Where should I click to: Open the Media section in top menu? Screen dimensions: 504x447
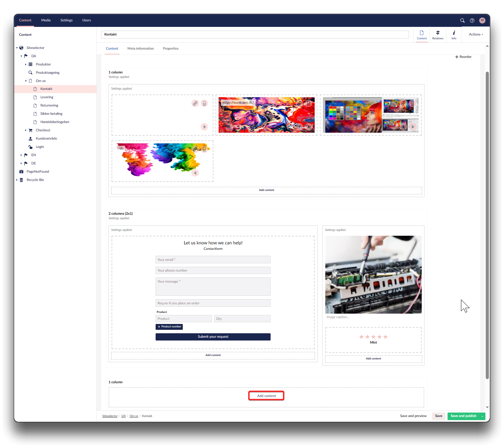tap(46, 20)
